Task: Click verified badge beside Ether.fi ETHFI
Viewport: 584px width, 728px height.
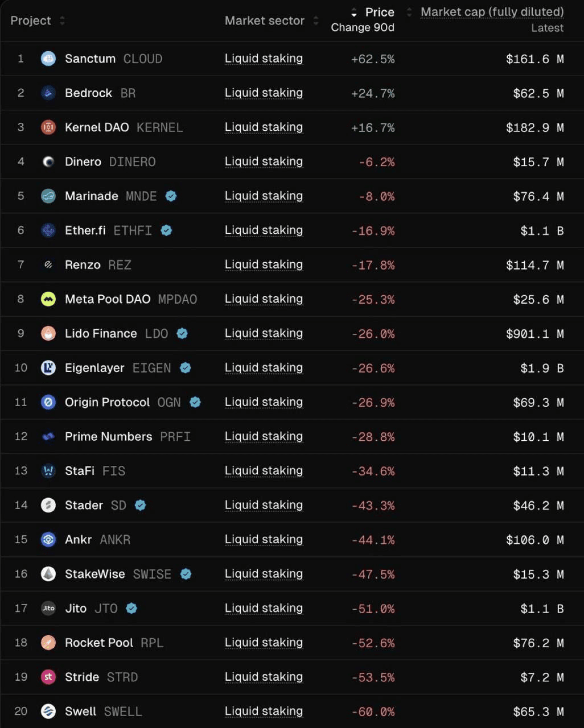Action: [x=166, y=230]
